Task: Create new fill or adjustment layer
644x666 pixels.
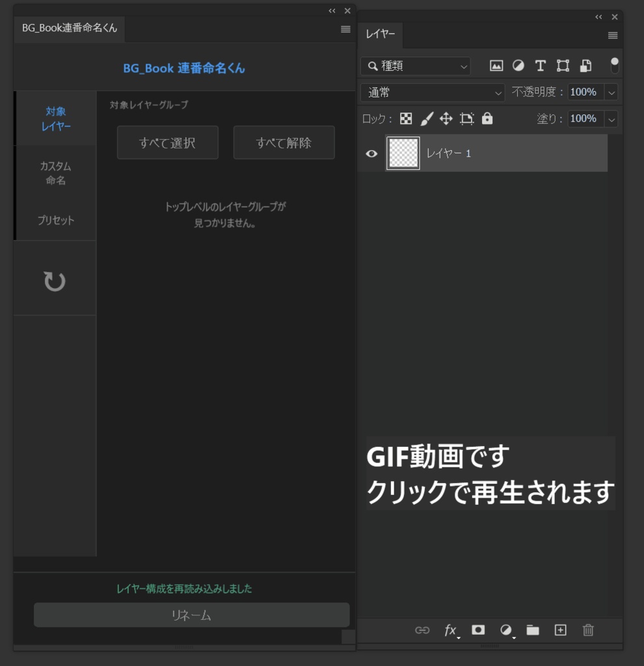Action: 506,630
